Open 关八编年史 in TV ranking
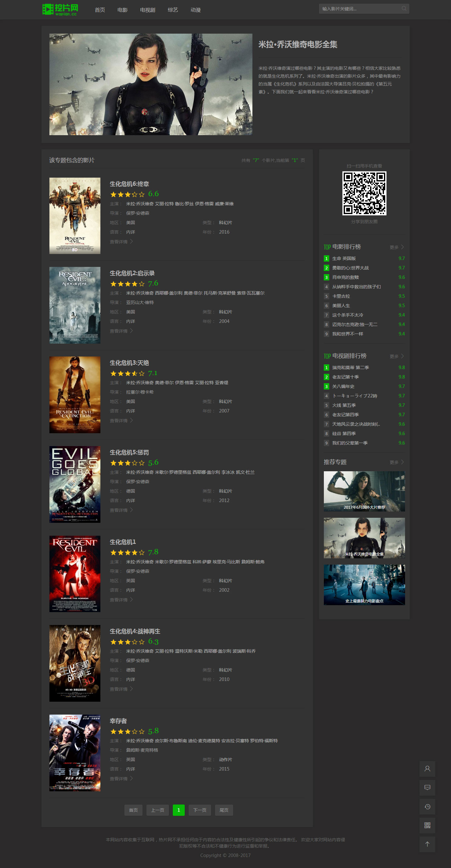The width and height of the screenshot is (451, 868). (343, 386)
